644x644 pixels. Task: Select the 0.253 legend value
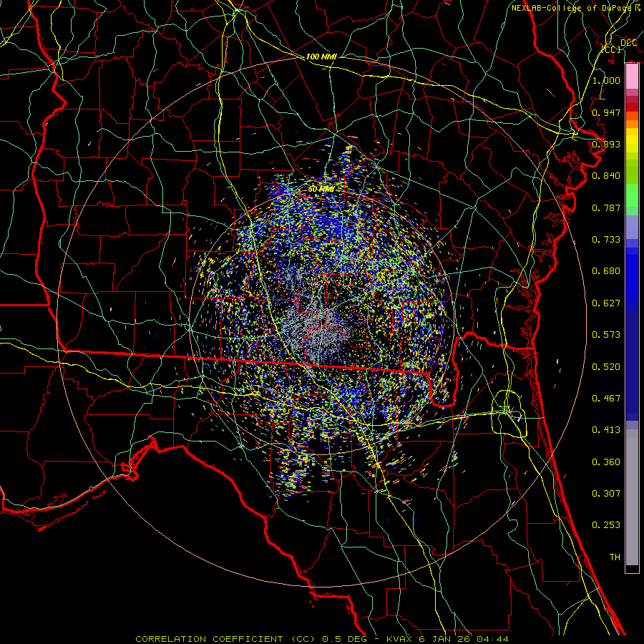point(606,525)
